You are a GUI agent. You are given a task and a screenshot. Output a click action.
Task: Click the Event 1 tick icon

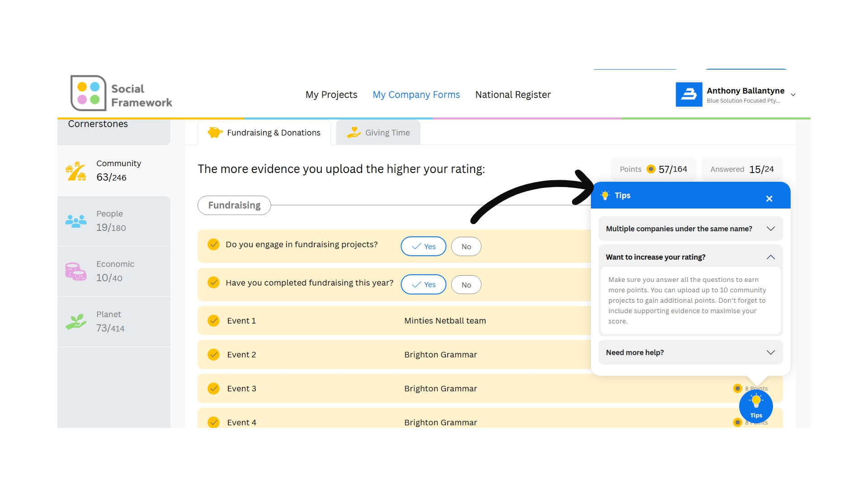tap(213, 321)
